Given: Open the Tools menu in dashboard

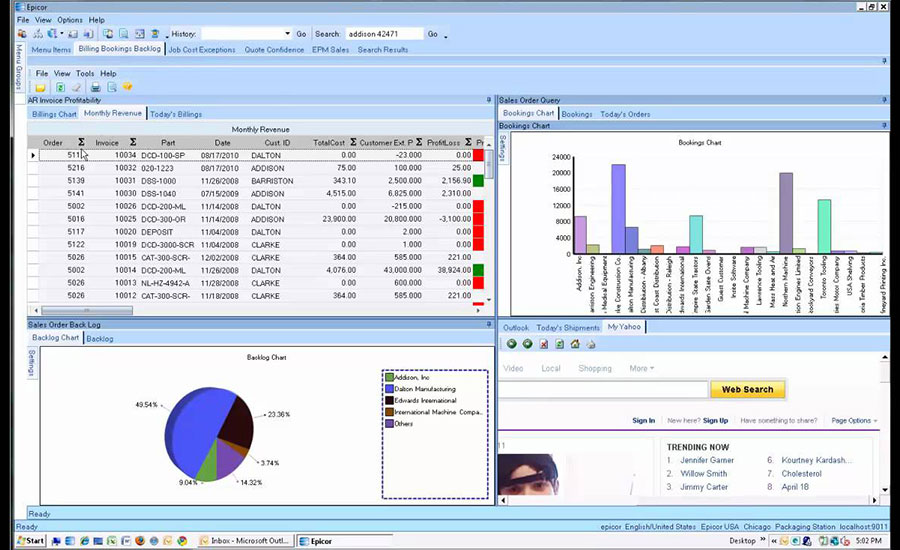Looking at the screenshot, I should click(85, 73).
